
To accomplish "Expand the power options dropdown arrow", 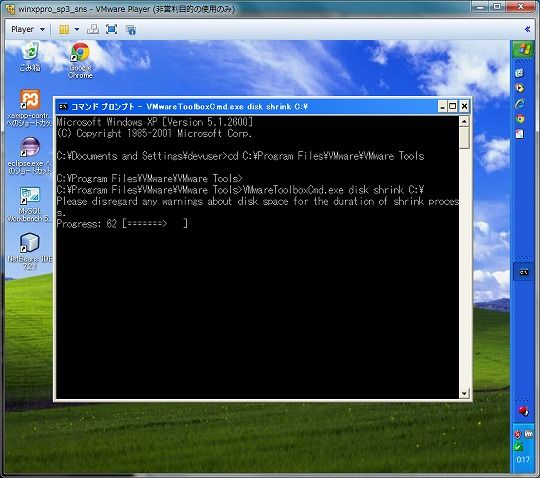I will point(77,30).
